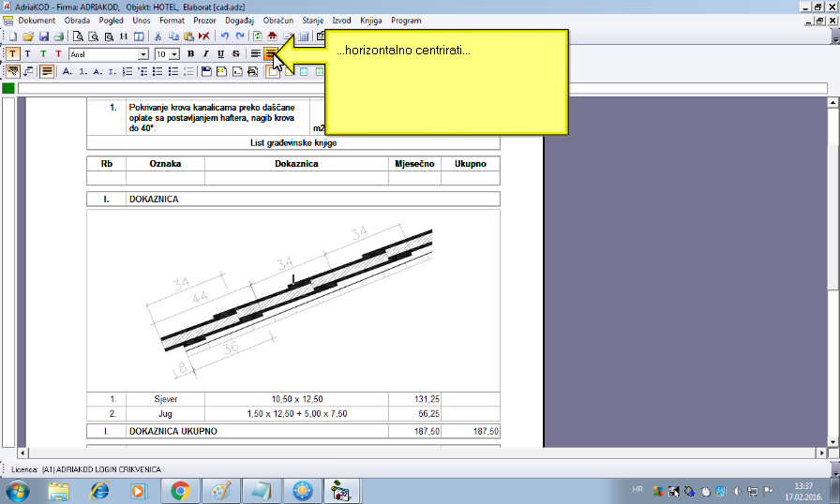This screenshot has width=840, height=504.
Task: Open the Obračun menu
Action: tap(278, 21)
